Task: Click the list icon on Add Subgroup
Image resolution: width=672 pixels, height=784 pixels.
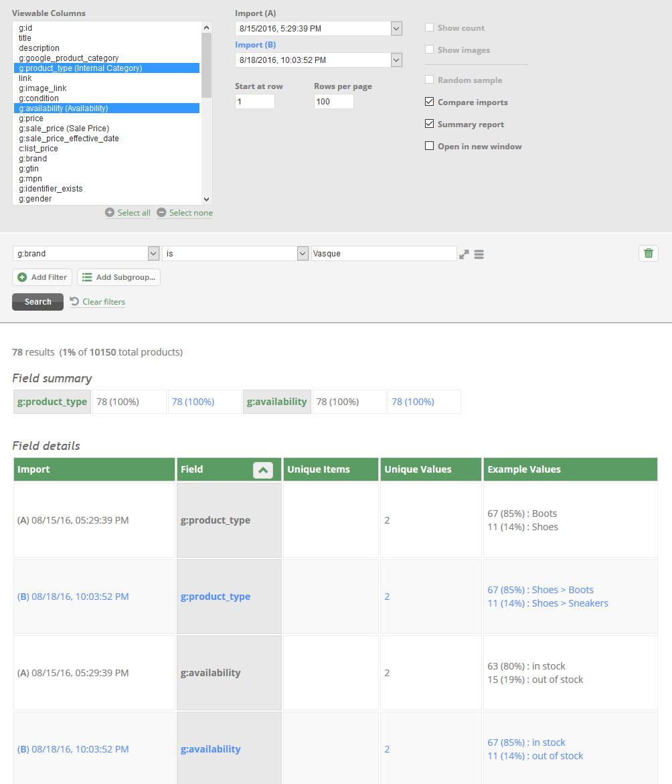Action: (87, 277)
